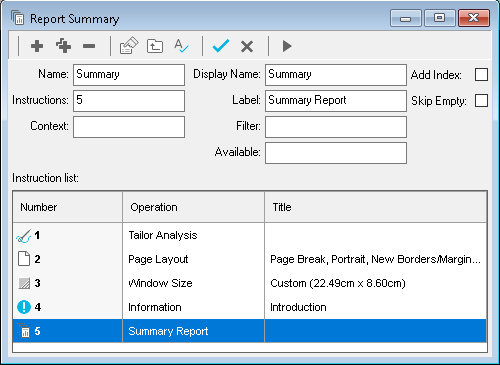This screenshot has height=365, width=500.
Task: Click the Page Break, Portrait title cell
Action: pos(376,259)
